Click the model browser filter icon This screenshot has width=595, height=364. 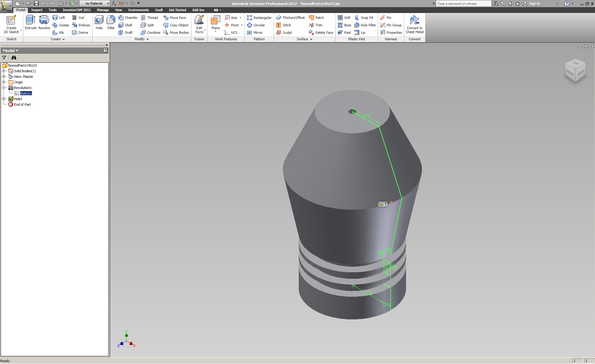click(x=4, y=58)
